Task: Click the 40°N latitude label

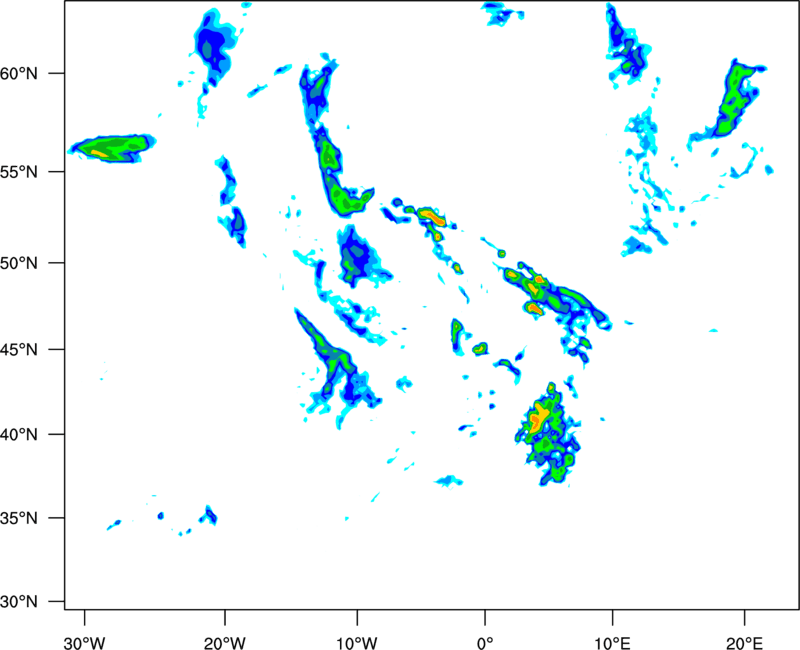Action: tap(19, 435)
